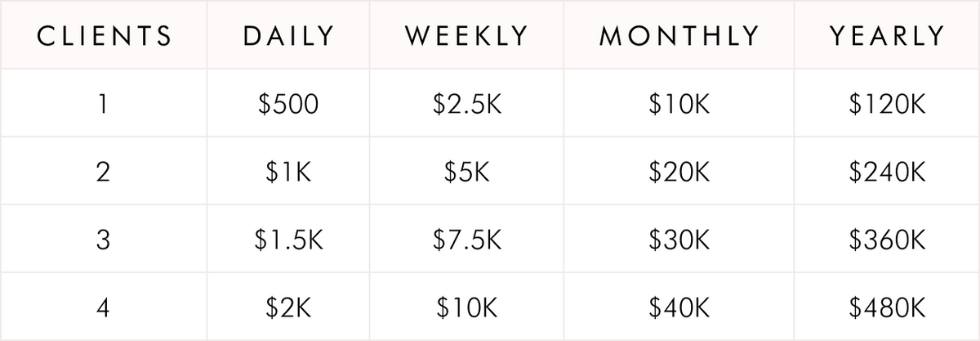Select the $120K yearly cell
The image size is (980, 341).
coord(887,105)
